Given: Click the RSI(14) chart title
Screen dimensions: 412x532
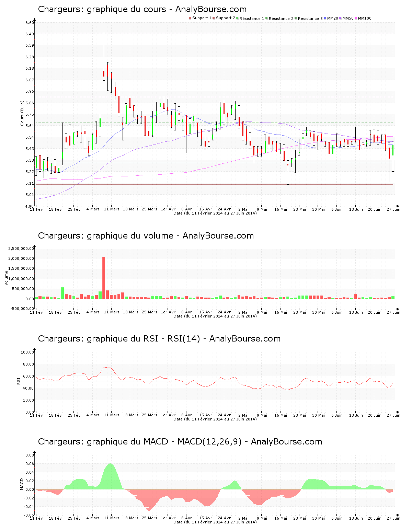Looking at the screenshot, I should point(159,339).
